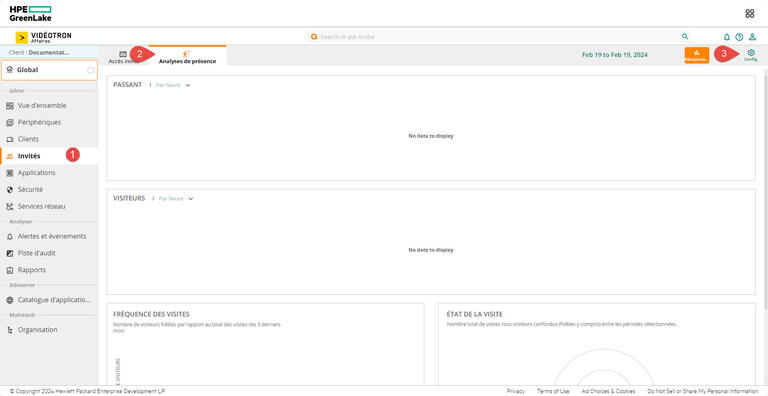Click the Alertes et événements bell icon
Screen dimensions: 768x396
pyautogui.click(x=10, y=236)
